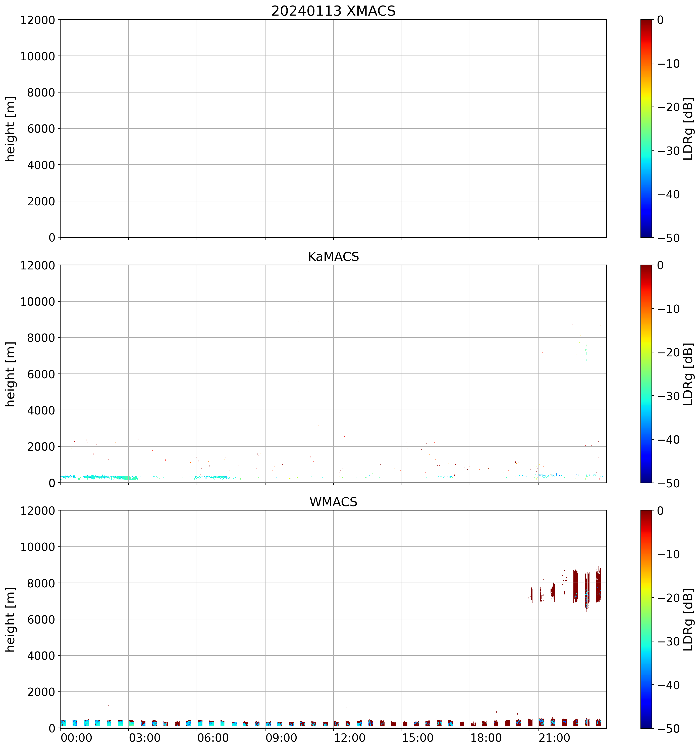700x749 pixels.
Task: Click the 20240113 XMACS plot title
Action: point(333,11)
